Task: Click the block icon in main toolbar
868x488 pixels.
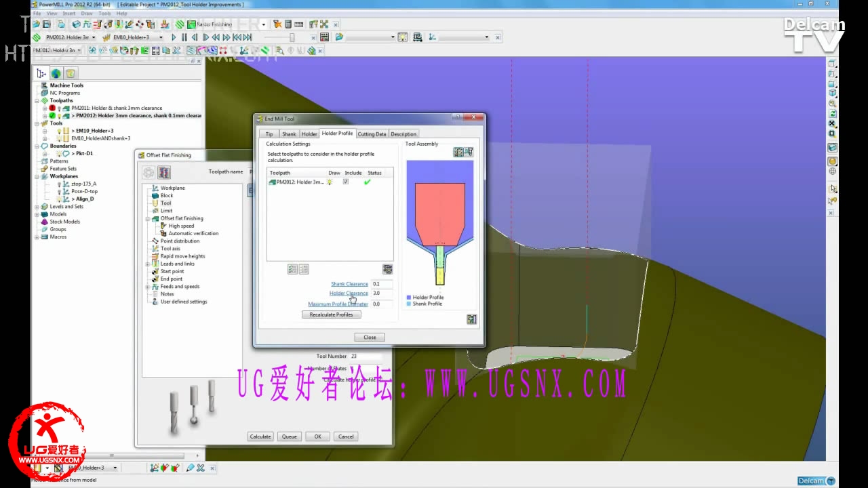Action: point(76,24)
